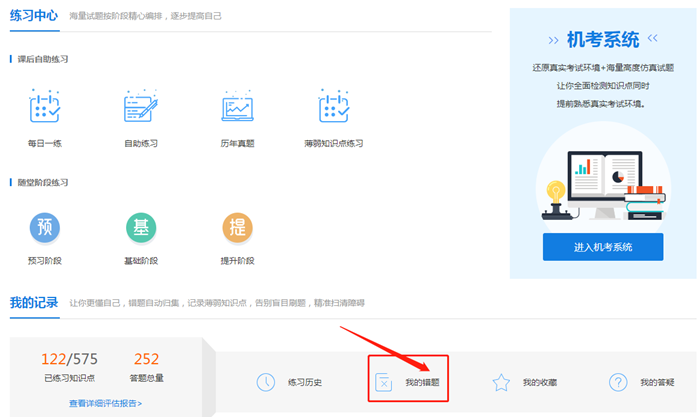
Task: Open the 薄弱知识点练习 calendar icon
Action: click(334, 106)
